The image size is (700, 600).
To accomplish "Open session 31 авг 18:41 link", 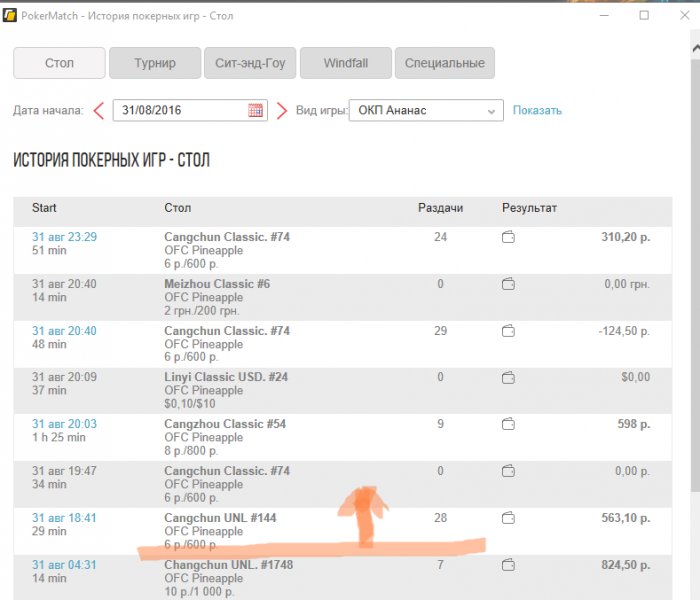I will tap(64, 518).
